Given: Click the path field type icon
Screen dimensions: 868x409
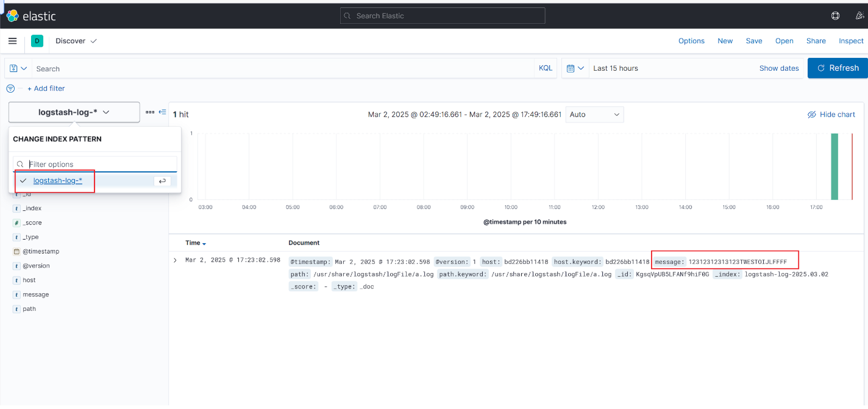Looking at the screenshot, I should (x=16, y=309).
